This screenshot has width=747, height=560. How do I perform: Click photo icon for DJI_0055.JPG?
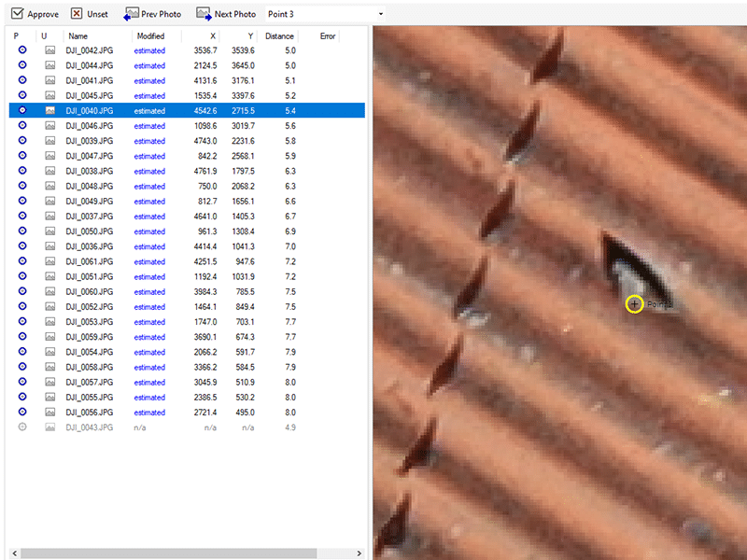[50, 397]
